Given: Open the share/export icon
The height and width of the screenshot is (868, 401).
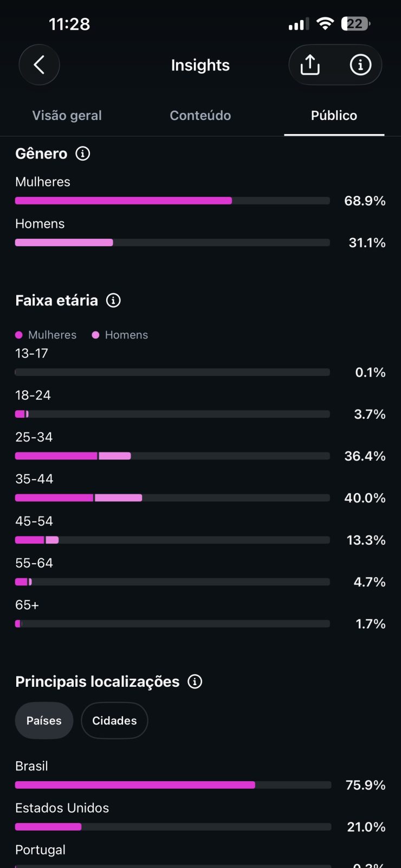Looking at the screenshot, I should coord(310,65).
